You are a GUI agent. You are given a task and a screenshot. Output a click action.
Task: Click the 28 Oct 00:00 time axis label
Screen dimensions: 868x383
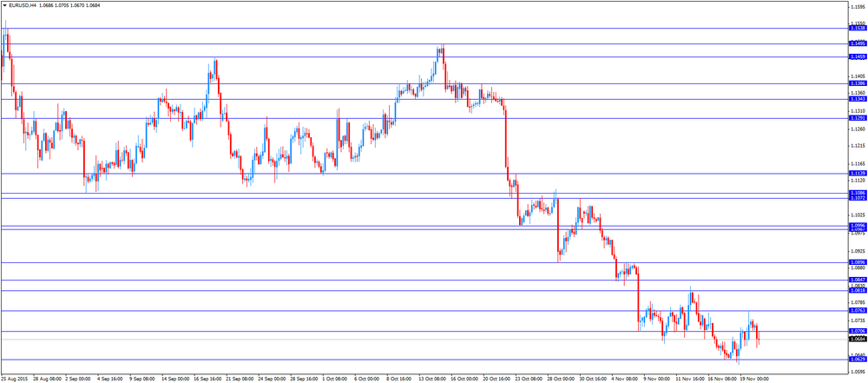[x=561, y=380]
